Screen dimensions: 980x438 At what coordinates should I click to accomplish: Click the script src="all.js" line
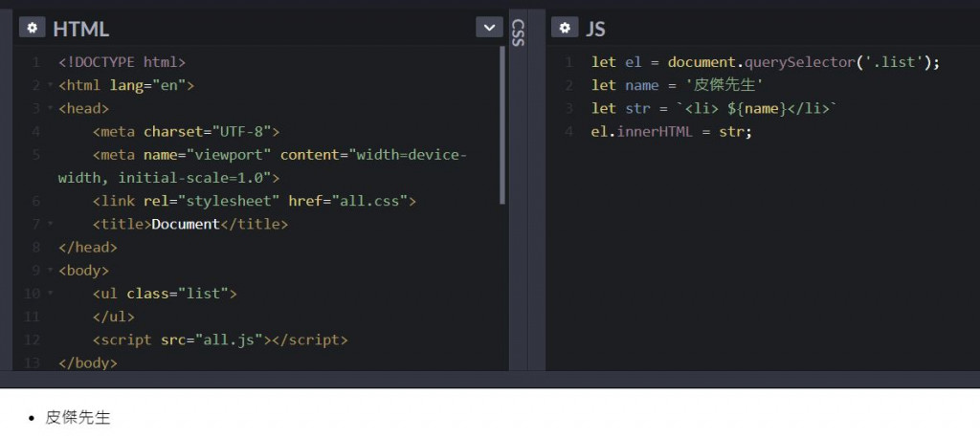point(220,339)
